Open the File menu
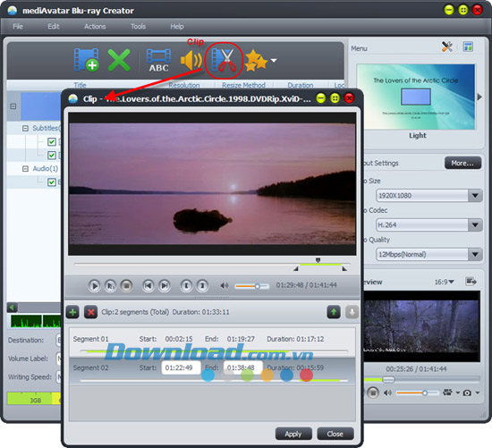Viewport: 492px width, 448px height. coord(18,26)
